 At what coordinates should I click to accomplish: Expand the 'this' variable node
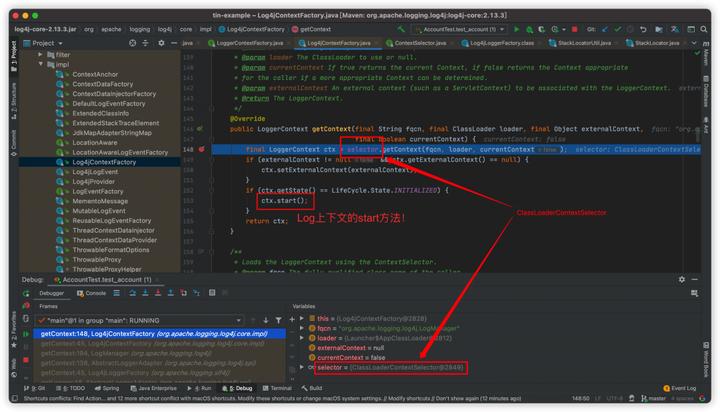[302, 318]
